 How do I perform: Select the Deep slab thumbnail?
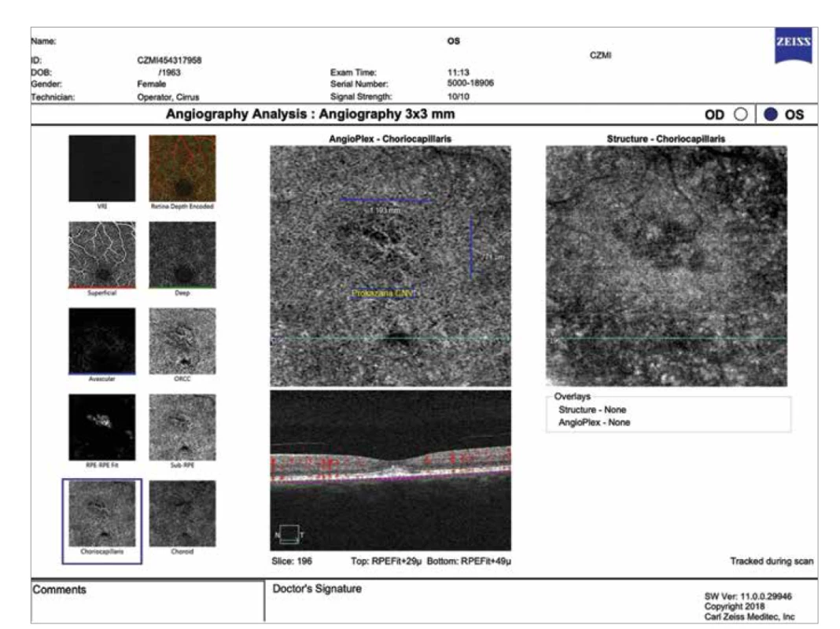[182, 255]
